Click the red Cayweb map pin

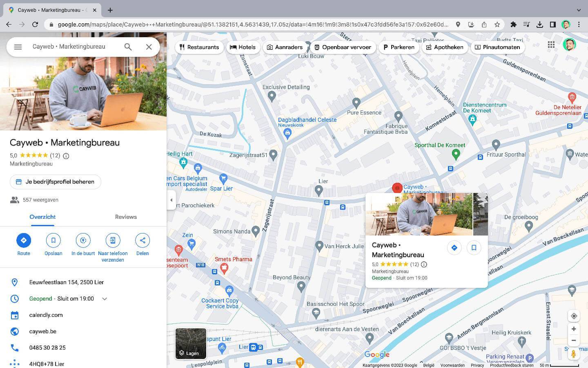(397, 188)
